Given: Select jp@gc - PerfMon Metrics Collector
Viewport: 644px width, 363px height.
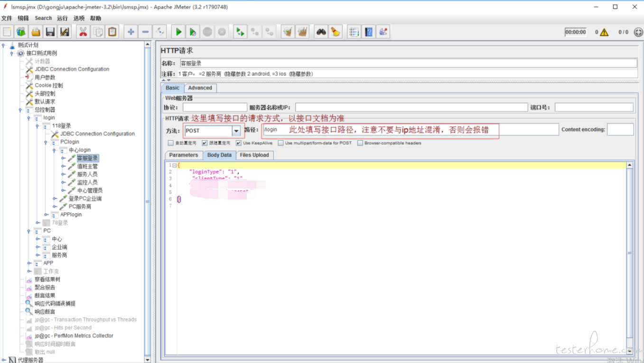Looking at the screenshot, I should pyautogui.click(x=74, y=336).
